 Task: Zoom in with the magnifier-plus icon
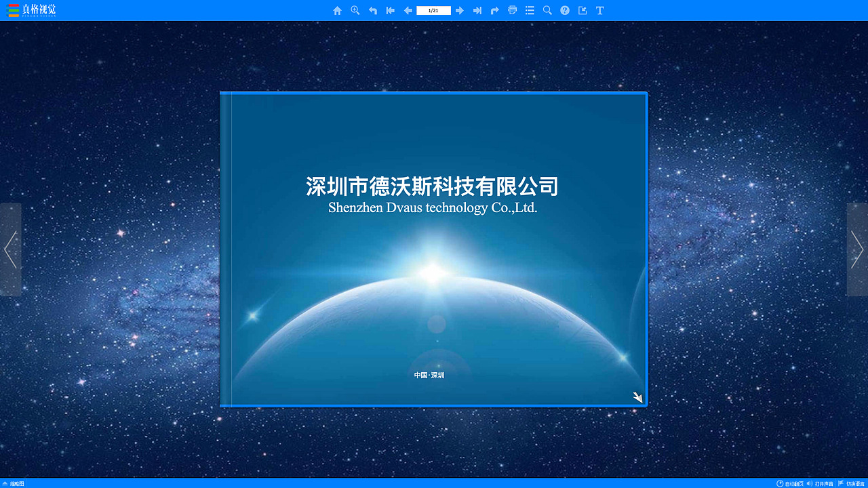point(355,10)
